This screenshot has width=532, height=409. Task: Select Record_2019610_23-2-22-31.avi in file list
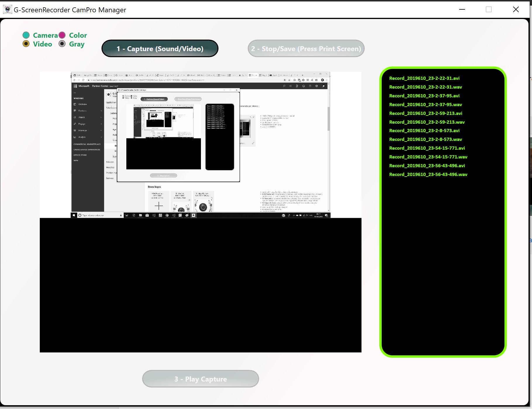424,78
